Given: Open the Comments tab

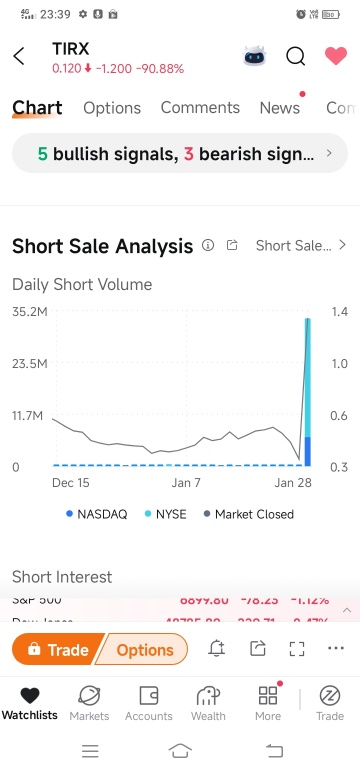Looking at the screenshot, I should pos(200,107).
